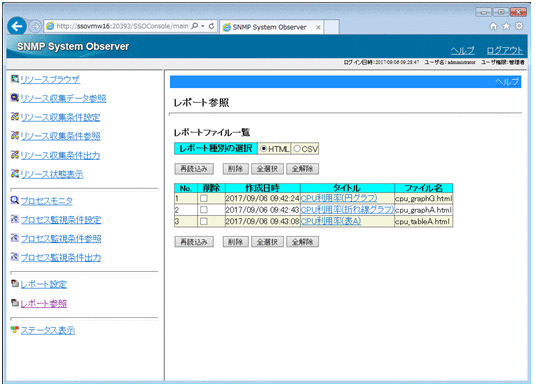Select the SNMP System Observer browser tab
The height and width of the screenshot is (388, 535).
point(271,27)
